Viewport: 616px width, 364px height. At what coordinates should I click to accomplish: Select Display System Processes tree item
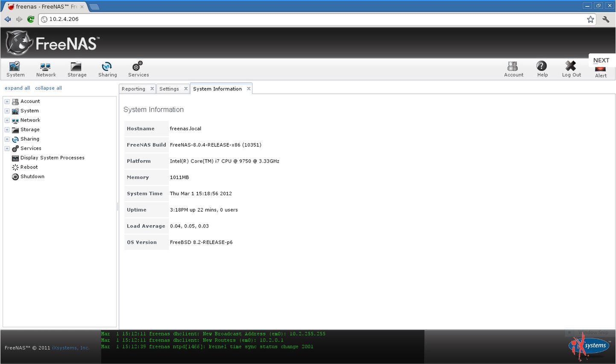pyautogui.click(x=53, y=158)
